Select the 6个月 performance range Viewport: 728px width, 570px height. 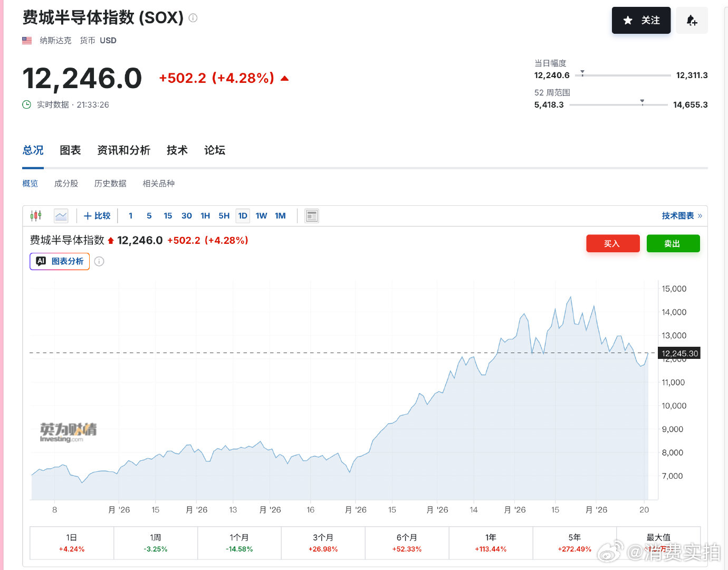point(407,543)
